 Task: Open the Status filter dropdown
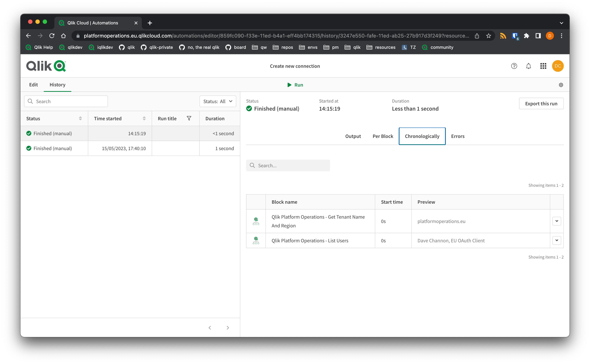217,101
